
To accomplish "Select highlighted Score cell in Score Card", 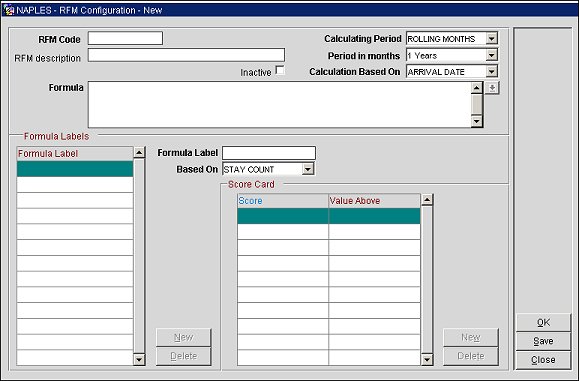I will tap(283, 216).
